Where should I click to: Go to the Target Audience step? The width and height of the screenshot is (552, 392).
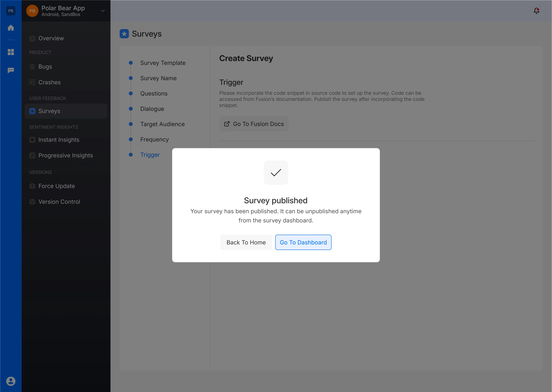tap(162, 124)
